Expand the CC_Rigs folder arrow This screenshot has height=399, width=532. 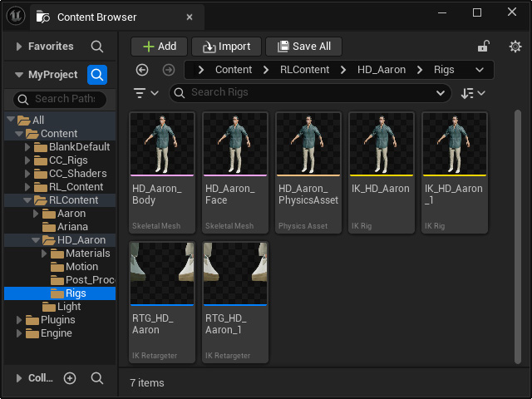point(27,160)
